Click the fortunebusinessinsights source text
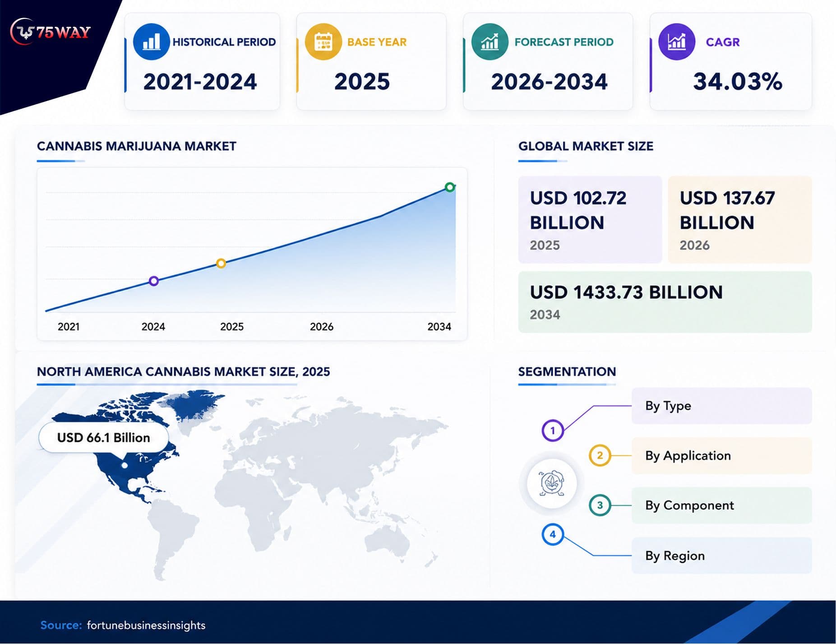The height and width of the screenshot is (644, 836). tap(146, 625)
